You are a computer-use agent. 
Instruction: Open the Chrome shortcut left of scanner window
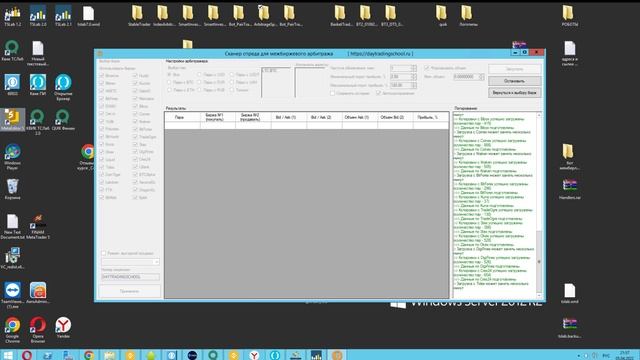[87, 157]
